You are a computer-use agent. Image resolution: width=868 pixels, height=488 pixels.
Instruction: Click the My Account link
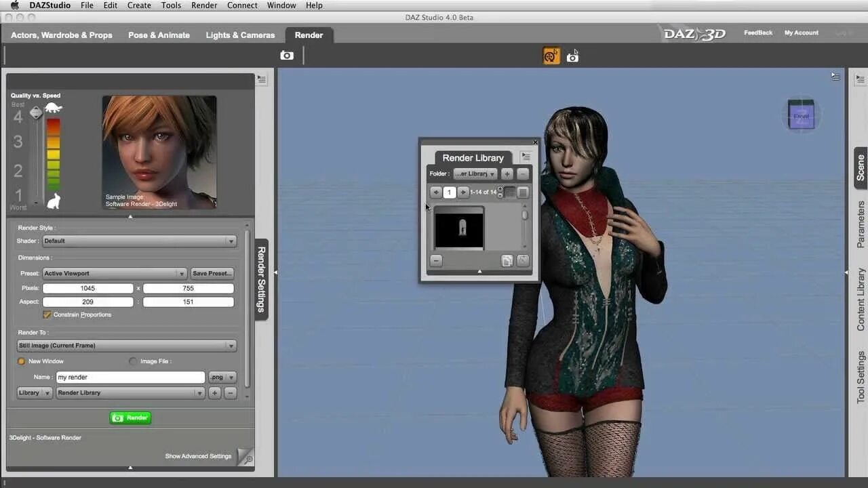pos(802,33)
